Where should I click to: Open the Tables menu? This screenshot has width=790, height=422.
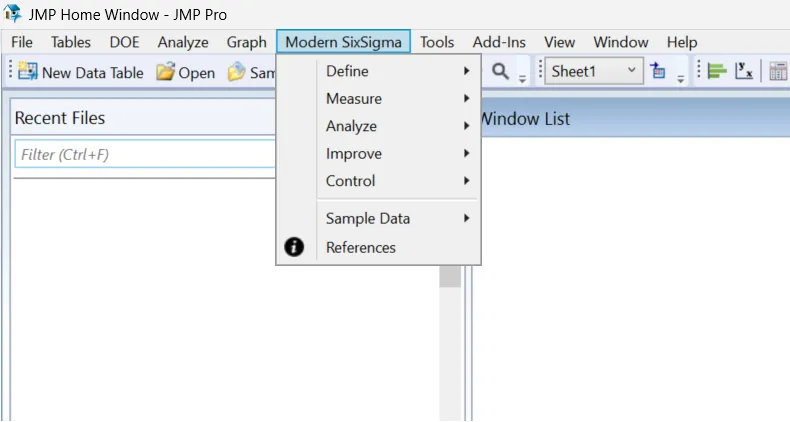tap(71, 42)
